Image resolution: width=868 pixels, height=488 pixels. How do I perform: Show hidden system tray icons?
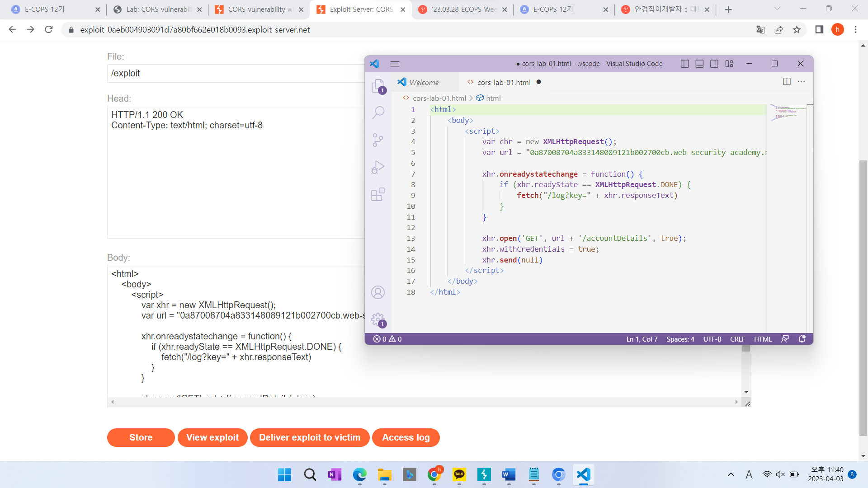coord(731,474)
